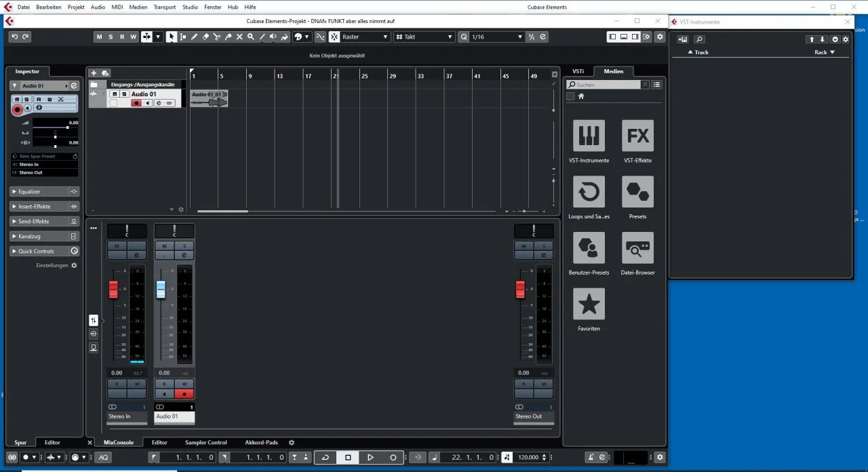Solo the Audio 01 track
This screenshot has height=472, width=868.
tap(27, 99)
